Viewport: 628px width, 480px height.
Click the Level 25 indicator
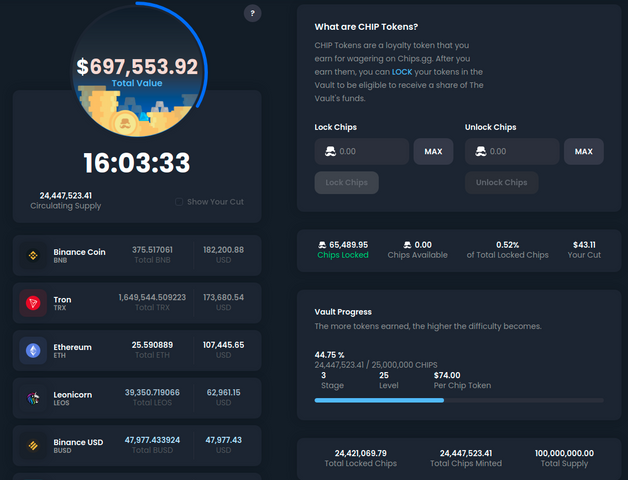tap(388, 380)
